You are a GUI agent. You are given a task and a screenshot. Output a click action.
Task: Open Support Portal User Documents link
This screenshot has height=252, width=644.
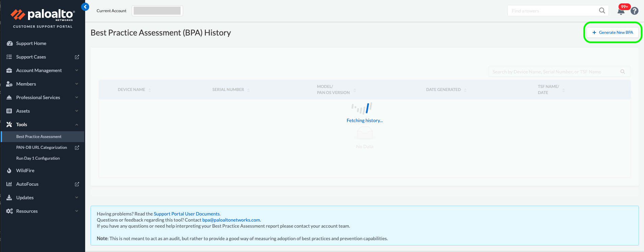point(187,214)
